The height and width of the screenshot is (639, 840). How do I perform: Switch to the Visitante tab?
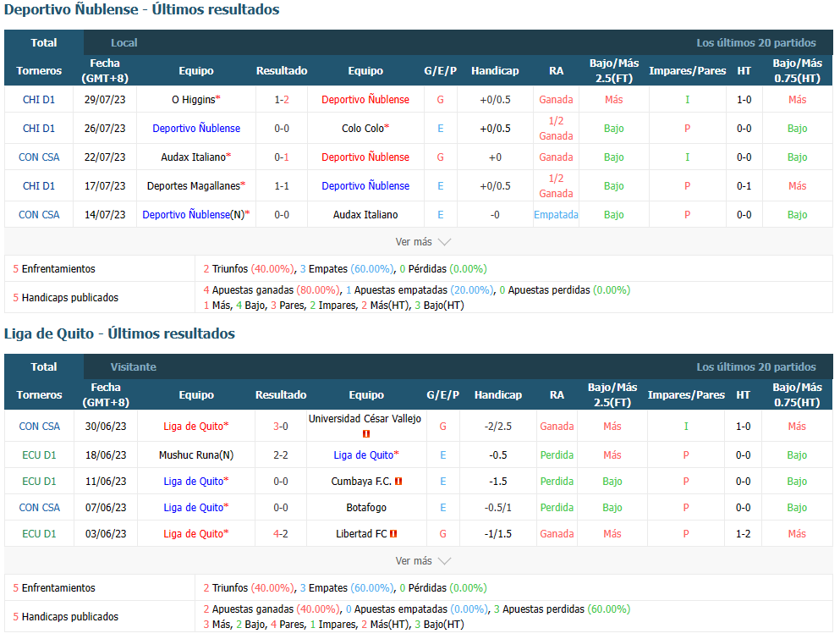tap(134, 367)
